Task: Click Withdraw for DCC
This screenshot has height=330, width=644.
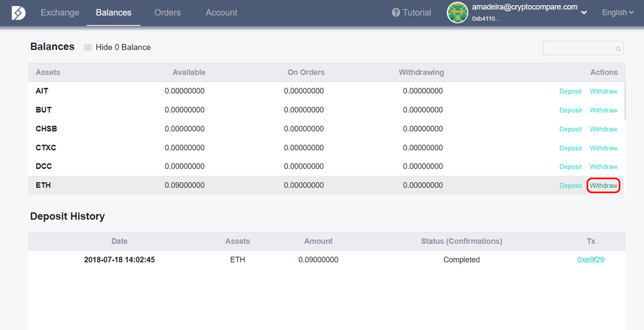Action: (604, 166)
